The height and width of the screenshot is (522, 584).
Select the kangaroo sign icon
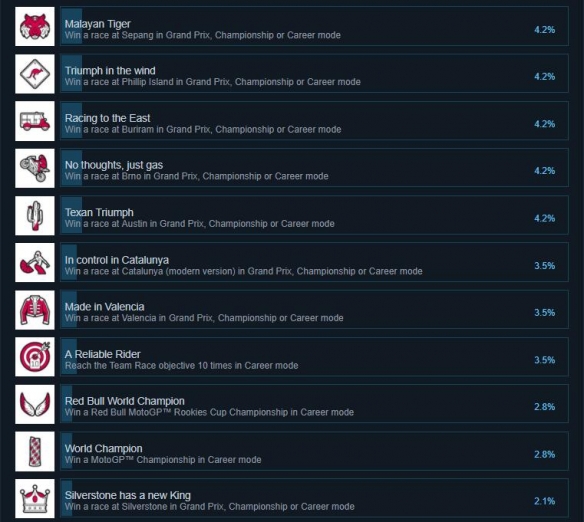coord(35,74)
